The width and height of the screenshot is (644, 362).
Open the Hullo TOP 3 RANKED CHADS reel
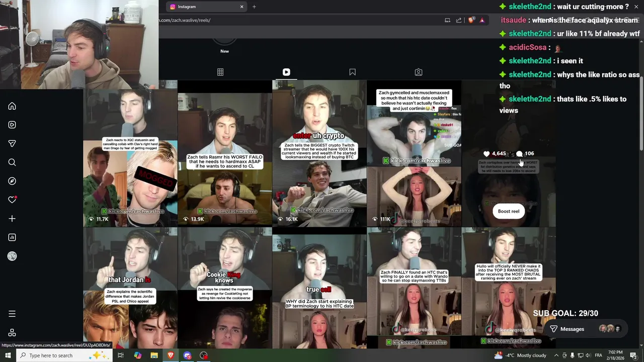(509, 288)
